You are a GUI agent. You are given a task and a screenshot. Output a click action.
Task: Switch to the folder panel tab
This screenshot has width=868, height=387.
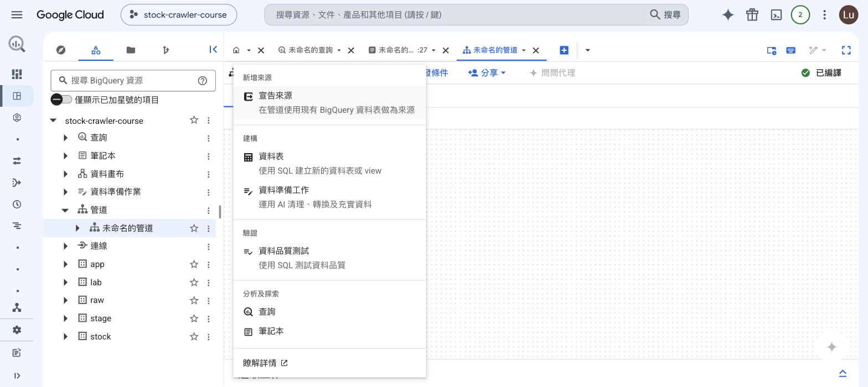coord(131,50)
